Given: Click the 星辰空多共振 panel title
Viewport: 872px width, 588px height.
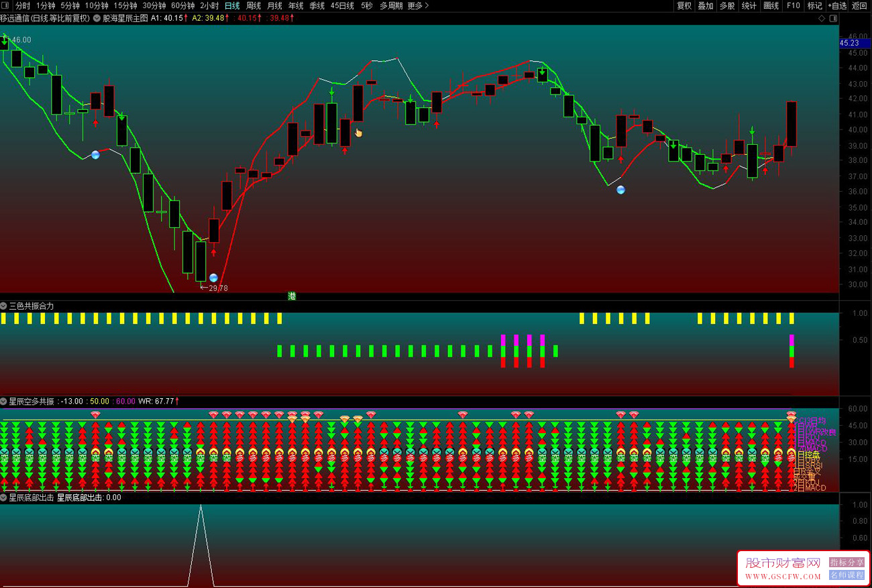Looking at the screenshot, I should pyautogui.click(x=32, y=402).
